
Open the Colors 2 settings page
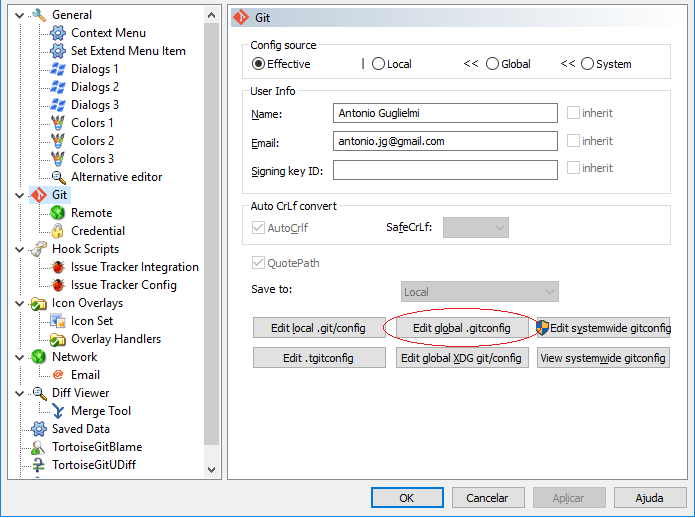92,141
